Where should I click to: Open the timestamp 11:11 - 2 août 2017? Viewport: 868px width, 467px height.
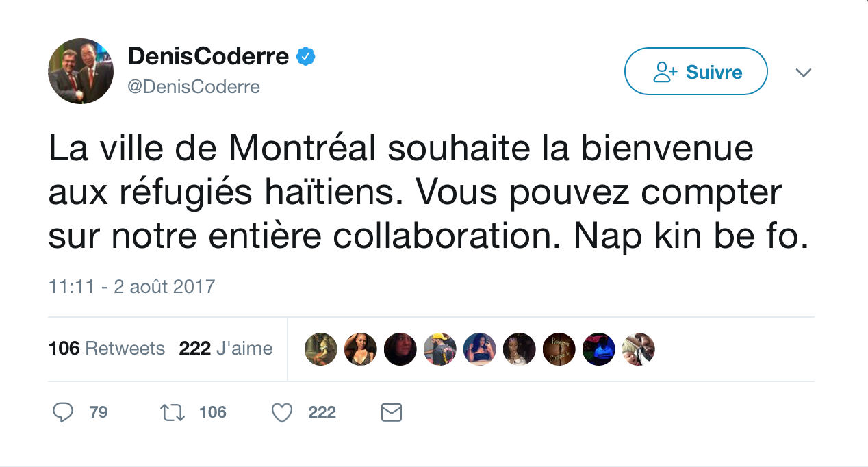point(132,286)
